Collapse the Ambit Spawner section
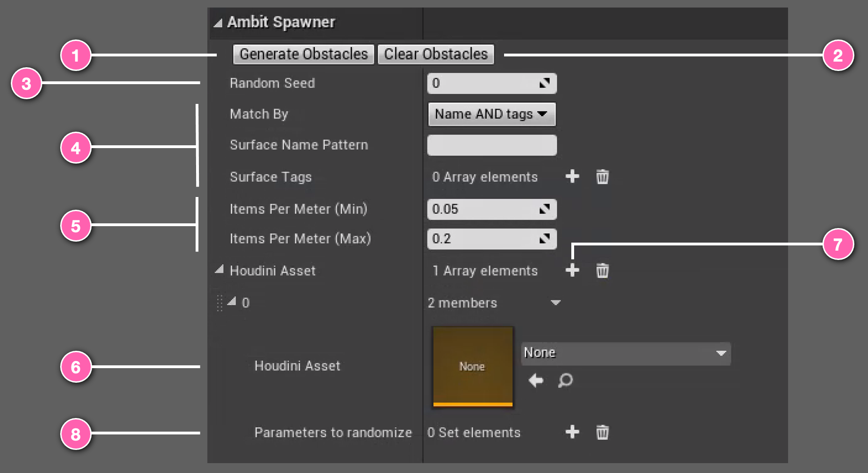 pos(218,23)
